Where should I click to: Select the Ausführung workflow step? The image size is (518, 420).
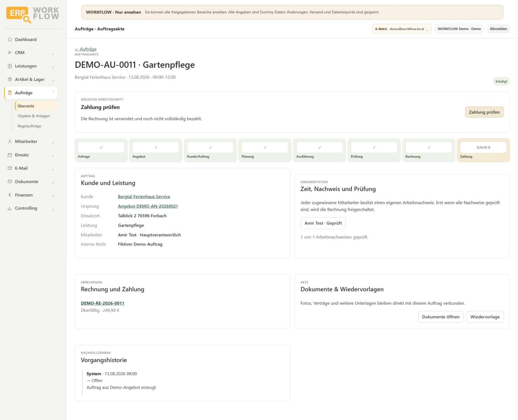[x=319, y=150]
